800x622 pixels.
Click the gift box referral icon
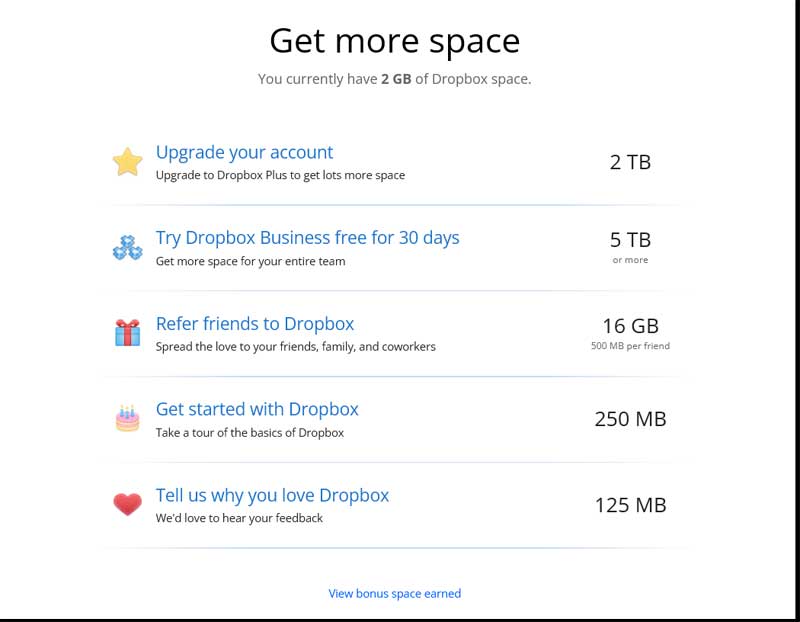(128, 333)
